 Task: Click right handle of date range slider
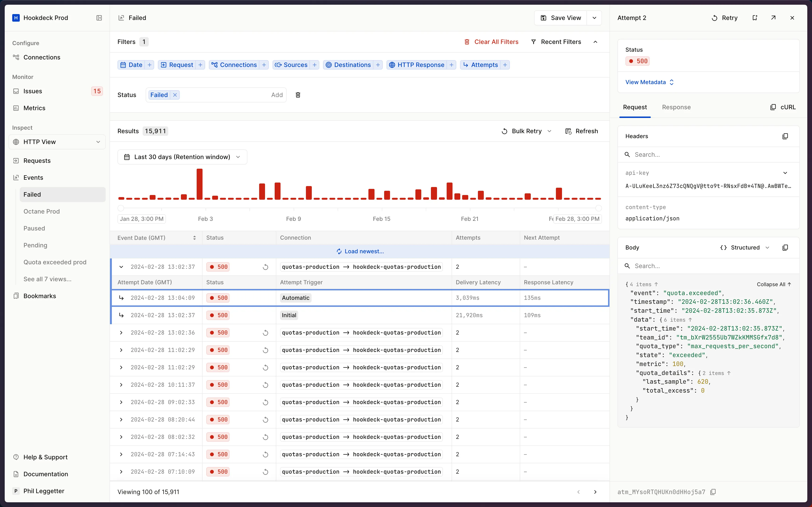tap(598, 208)
